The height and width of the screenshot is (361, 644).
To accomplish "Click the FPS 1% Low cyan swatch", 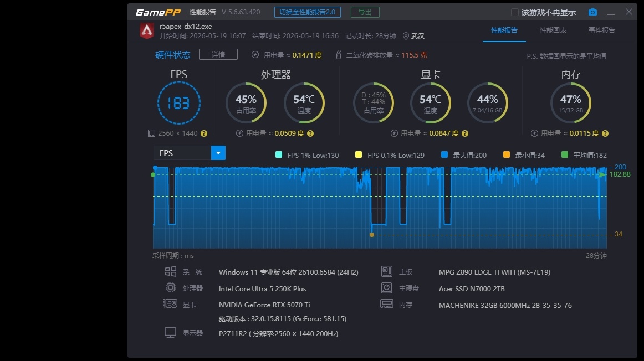I will point(279,154).
